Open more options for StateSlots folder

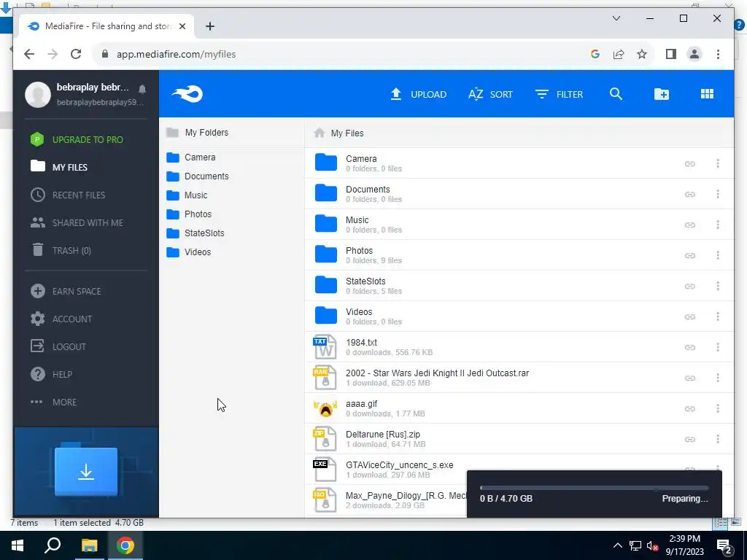click(x=718, y=286)
